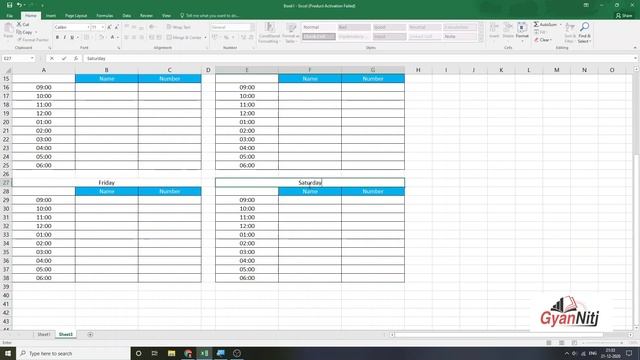Adjust the zoom slider
The width and height of the screenshot is (640, 360).
click(603, 342)
